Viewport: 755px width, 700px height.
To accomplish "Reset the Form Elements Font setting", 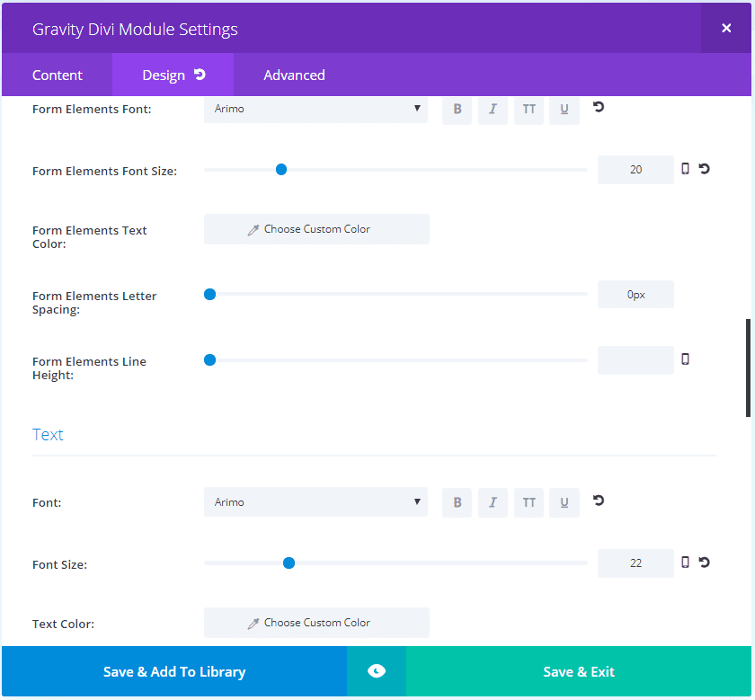I will pyautogui.click(x=599, y=107).
